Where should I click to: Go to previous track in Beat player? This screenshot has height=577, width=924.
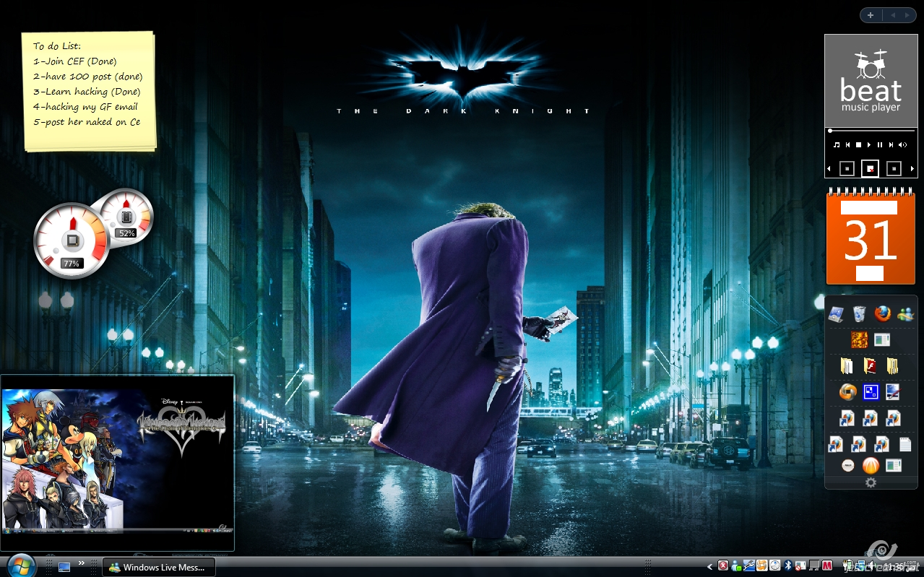(x=847, y=145)
